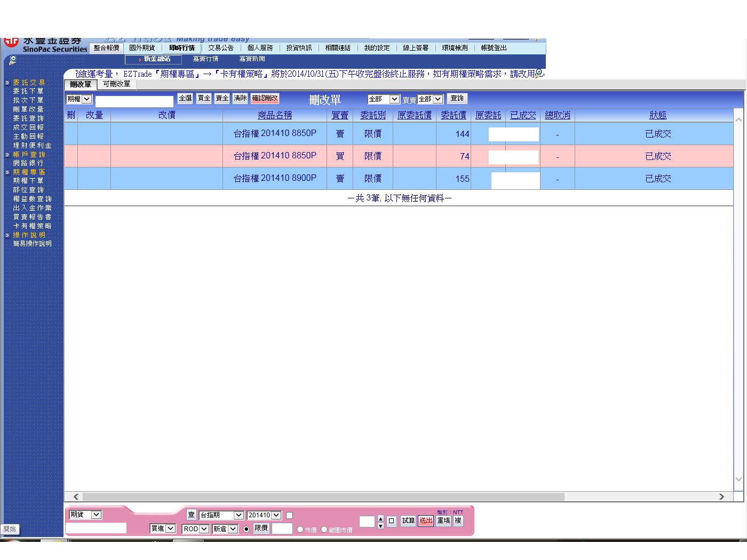Screen dimensions: 747x560
Task: Select the 嘉實行情 submenu item
Action: (205, 59)
